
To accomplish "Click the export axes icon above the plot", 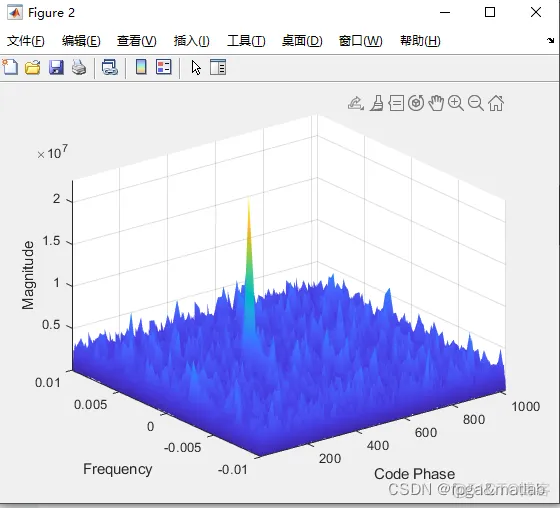I will [356, 103].
